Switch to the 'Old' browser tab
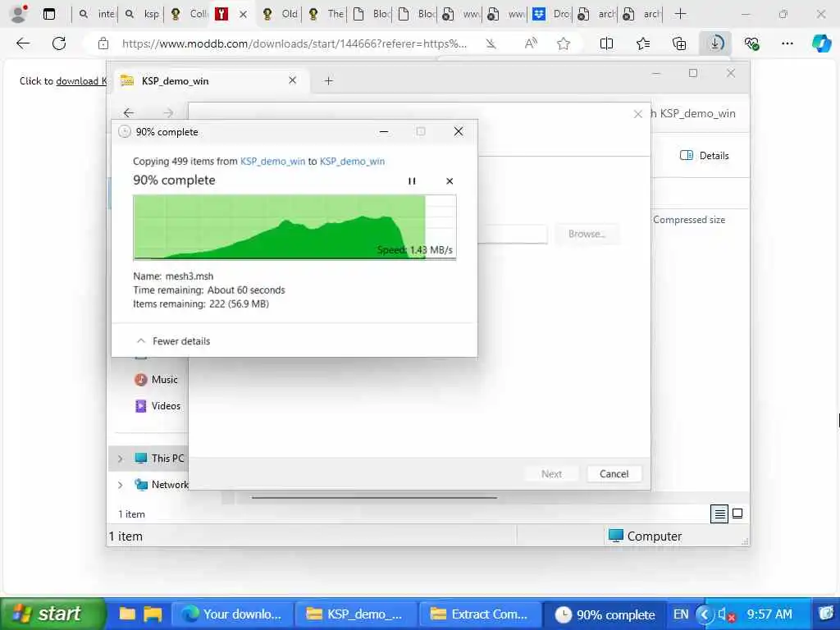Screen dimensions: 840x630 [x=281, y=14]
